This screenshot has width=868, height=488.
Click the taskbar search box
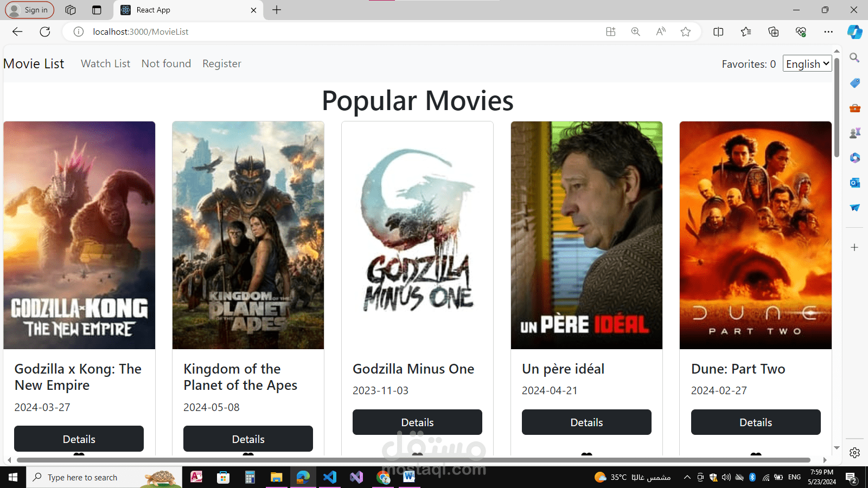[104, 477]
